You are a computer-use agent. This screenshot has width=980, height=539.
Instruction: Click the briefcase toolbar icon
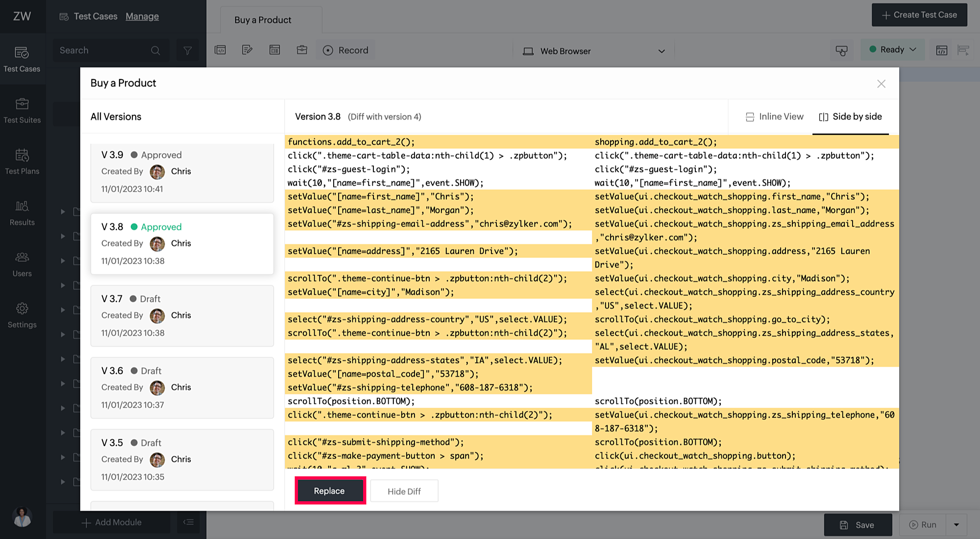click(x=302, y=50)
